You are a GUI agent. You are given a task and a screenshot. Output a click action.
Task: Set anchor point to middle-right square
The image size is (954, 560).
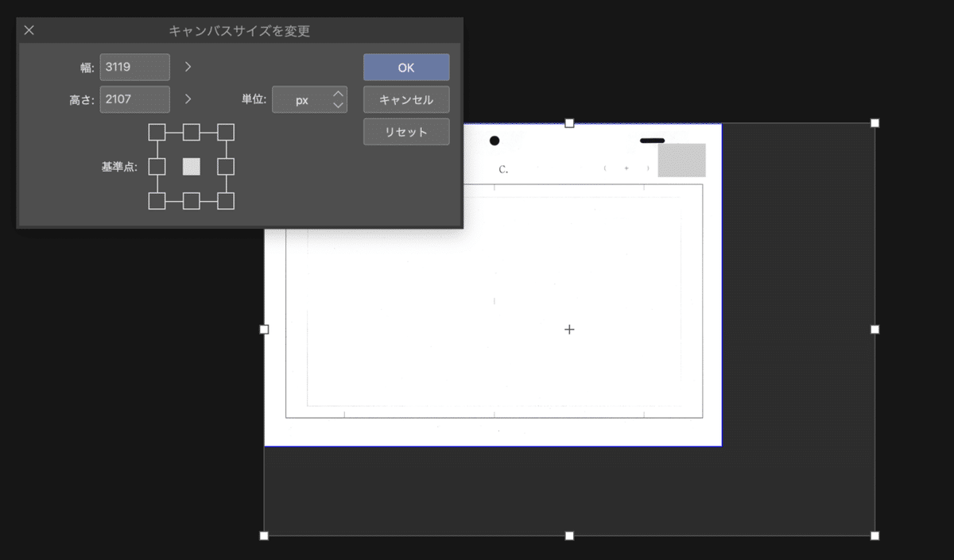pos(227,167)
